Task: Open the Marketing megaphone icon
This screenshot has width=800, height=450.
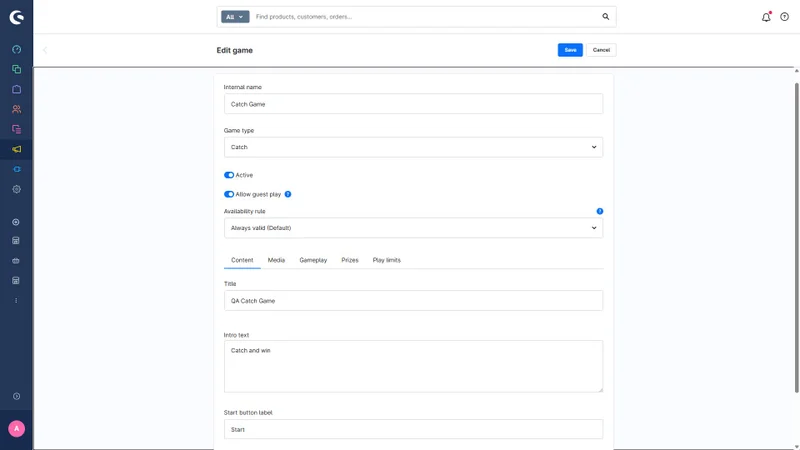Action: pyautogui.click(x=16, y=149)
